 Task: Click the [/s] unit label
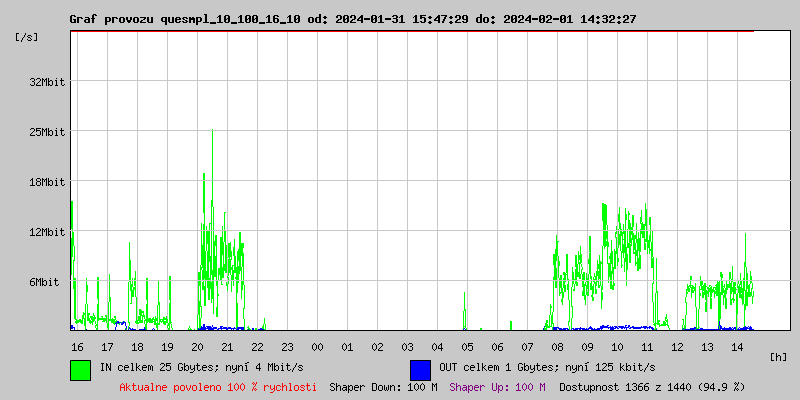(x=28, y=37)
